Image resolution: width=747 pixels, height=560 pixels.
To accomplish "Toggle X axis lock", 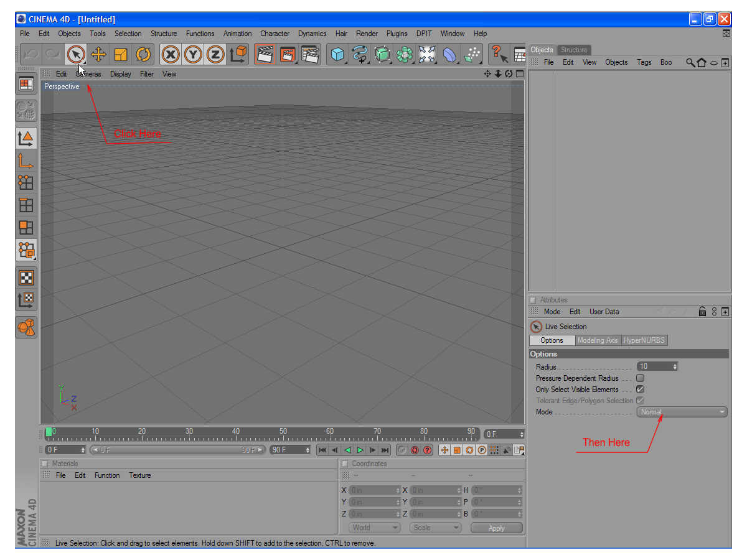I will pos(171,55).
